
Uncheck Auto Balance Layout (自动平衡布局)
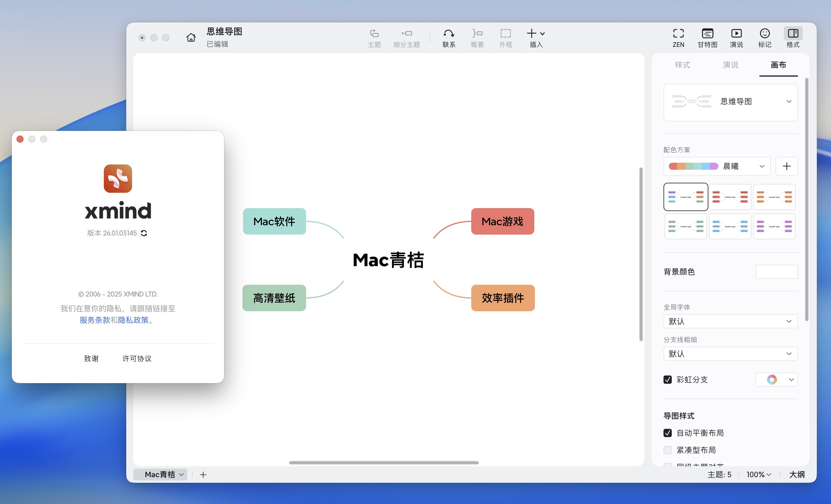tap(667, 433)
